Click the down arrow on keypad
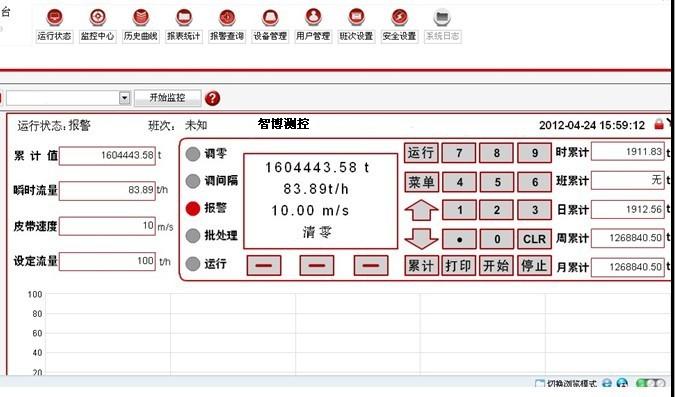Screen dimensions: 675x397 coord(421,239)
